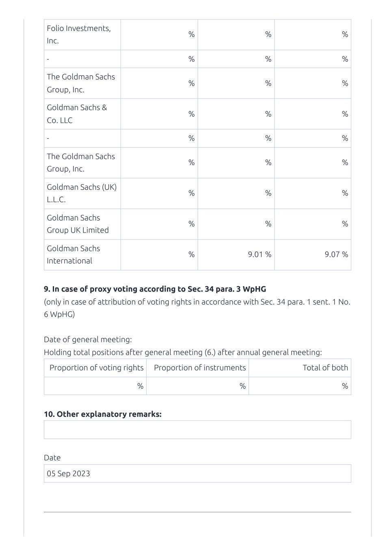Click the Goldman Sachs (UK) L.L.C. cell
The height and width of the screenshot is (555, 392).
coord(82,193)
